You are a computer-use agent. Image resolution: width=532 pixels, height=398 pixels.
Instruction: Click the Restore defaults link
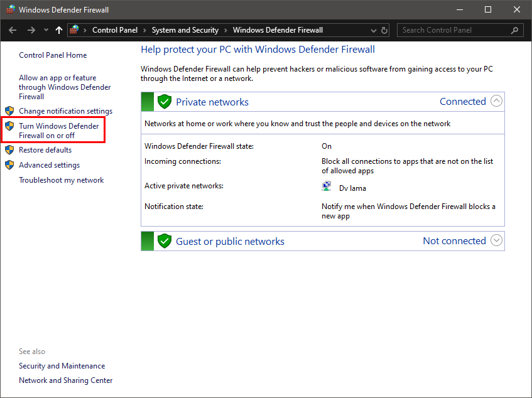click(45, 150)
